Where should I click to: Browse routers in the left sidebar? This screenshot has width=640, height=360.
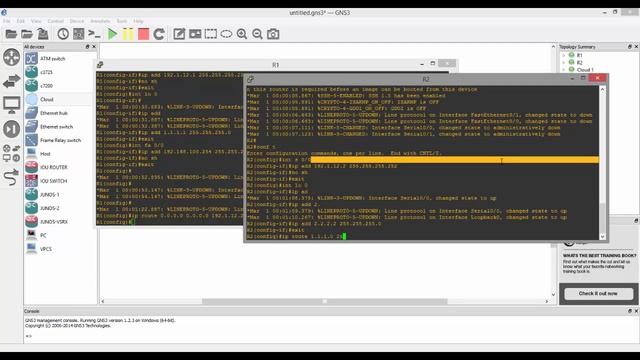pyautogui.click(x=11, y=57)
